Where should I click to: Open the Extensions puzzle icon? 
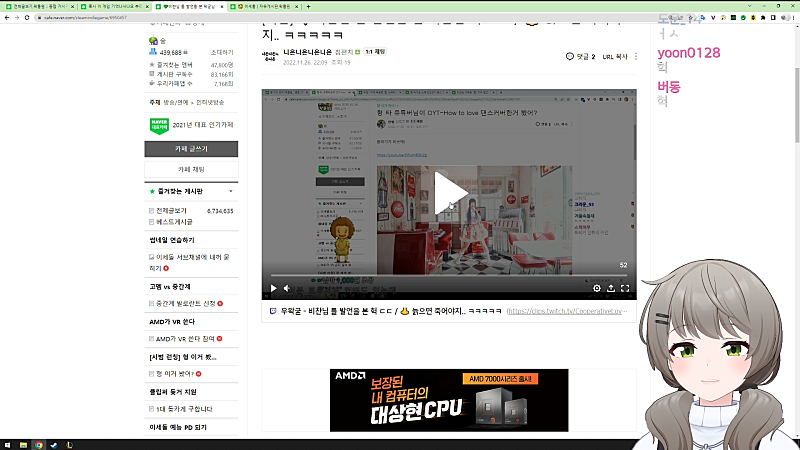pos(763,17)
